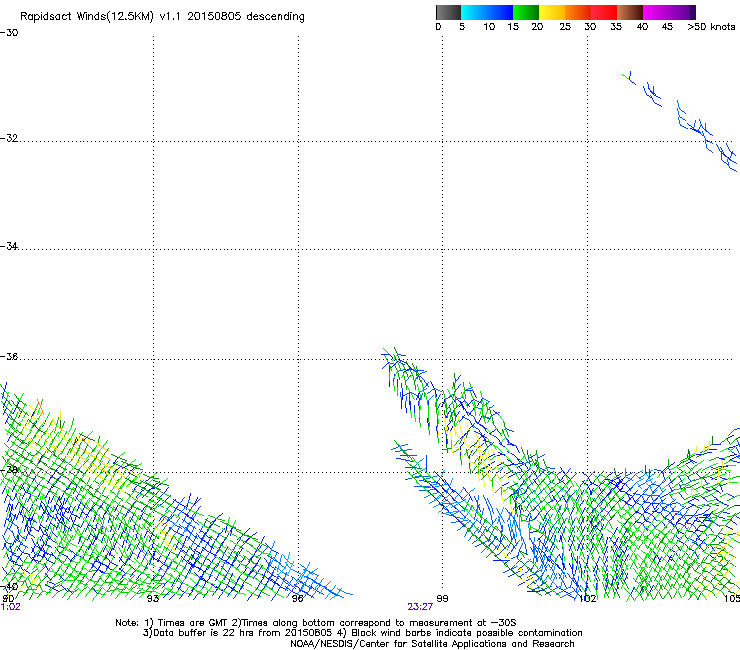Click the red 30-35 knots legend swatch
This screenshot has height=650, width=740.
point(604,12)
